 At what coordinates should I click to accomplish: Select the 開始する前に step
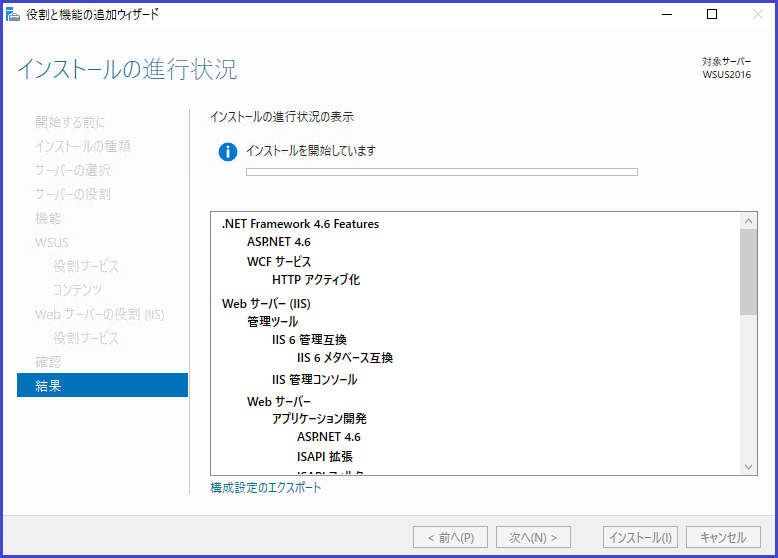coord(70,122)
